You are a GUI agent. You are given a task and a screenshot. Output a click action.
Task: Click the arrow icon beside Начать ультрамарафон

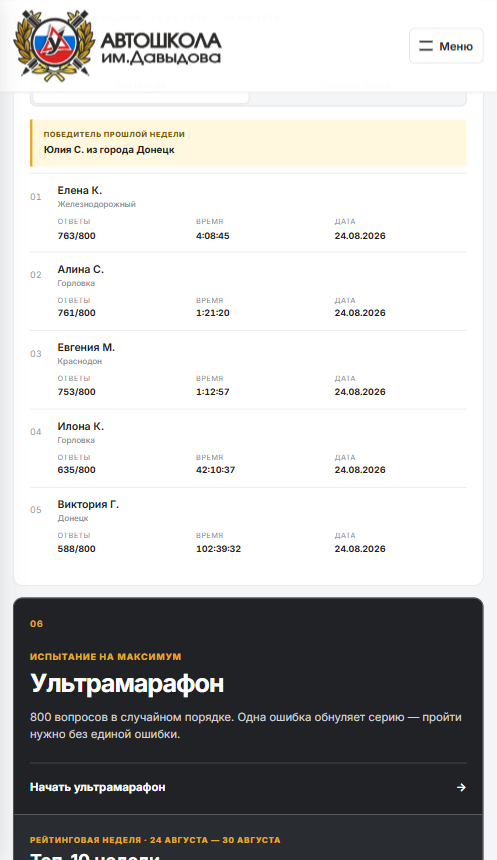coord(461,787)
